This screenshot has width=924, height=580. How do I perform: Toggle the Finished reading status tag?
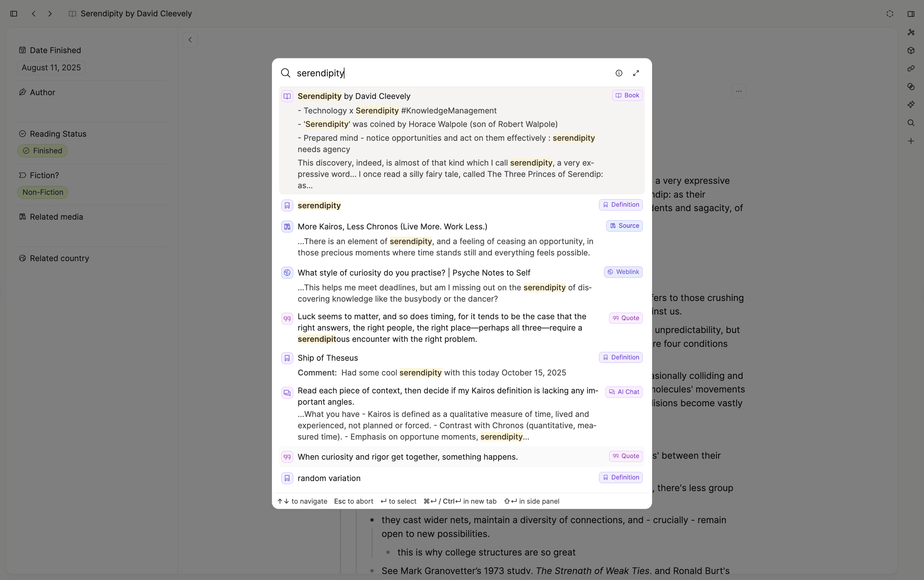tap(42, 150)
